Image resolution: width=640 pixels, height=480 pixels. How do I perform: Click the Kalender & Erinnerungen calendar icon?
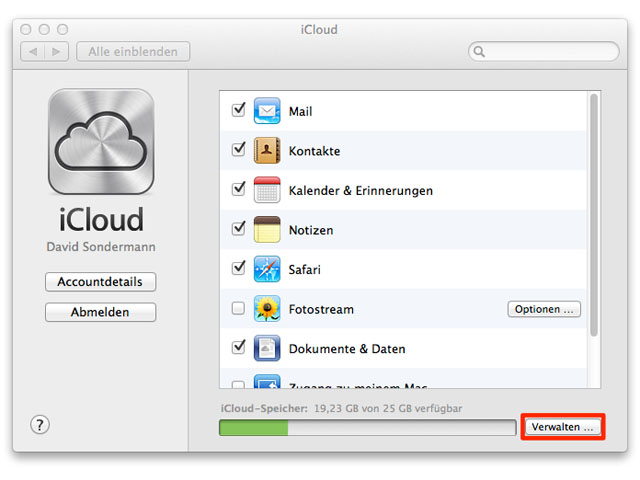pos(267,190)
